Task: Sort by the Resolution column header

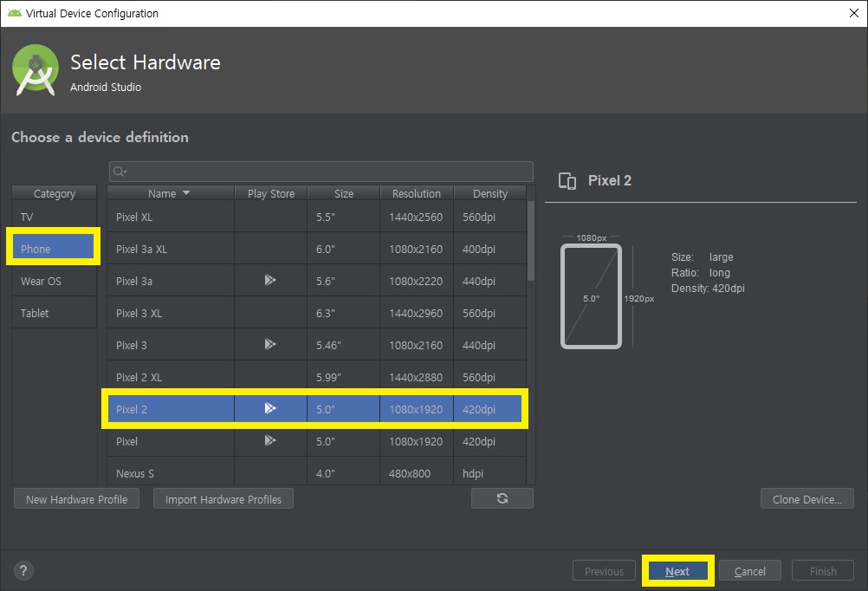Action: [x=417, y=193]
